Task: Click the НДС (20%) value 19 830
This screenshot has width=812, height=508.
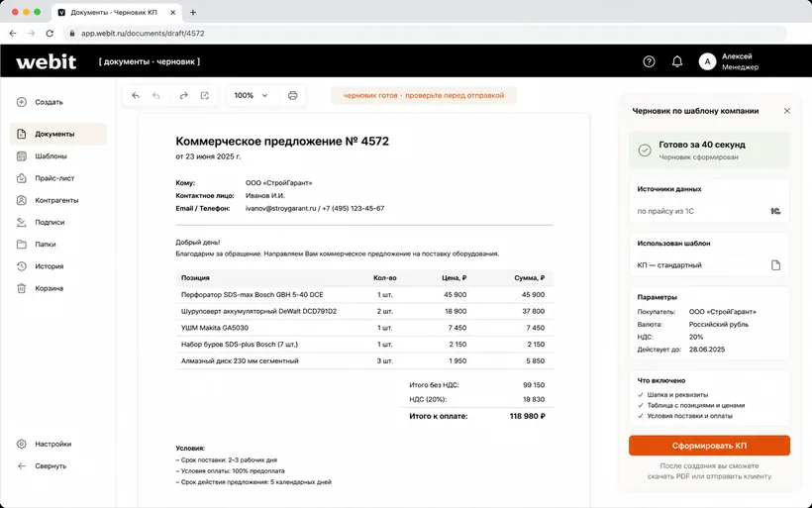Action: [x=534, y=399]
